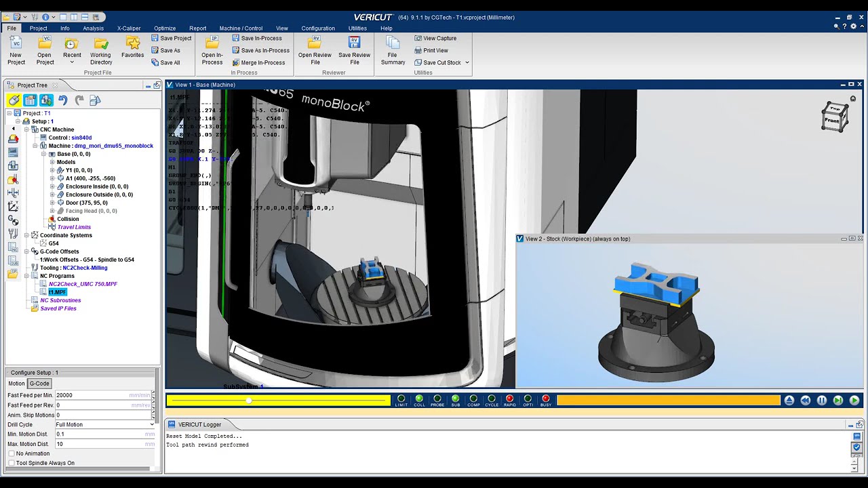Viewport: 868px width, 488px height.
Task: Collapse the NC Programs tree node
Action: (27, 276)
